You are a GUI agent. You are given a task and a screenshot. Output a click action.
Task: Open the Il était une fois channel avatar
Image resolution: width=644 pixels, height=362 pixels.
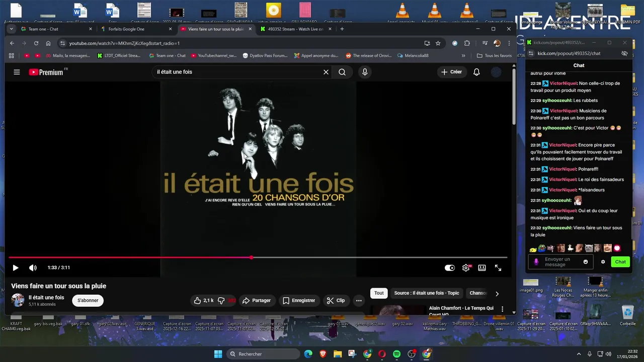click(18, 300)
